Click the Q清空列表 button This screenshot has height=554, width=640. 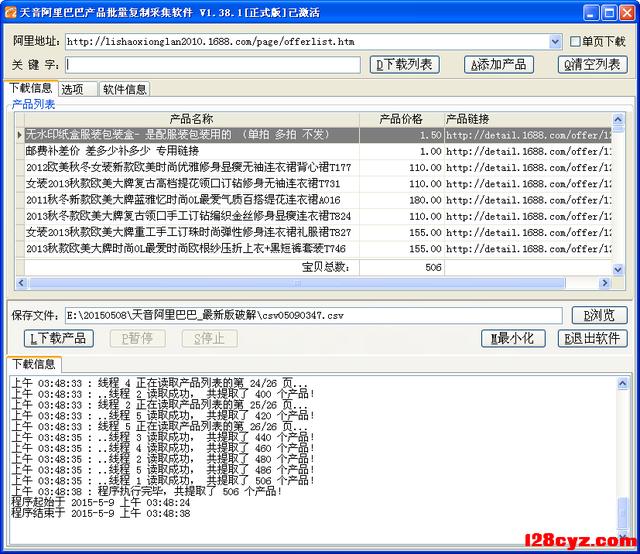[592, 65]
